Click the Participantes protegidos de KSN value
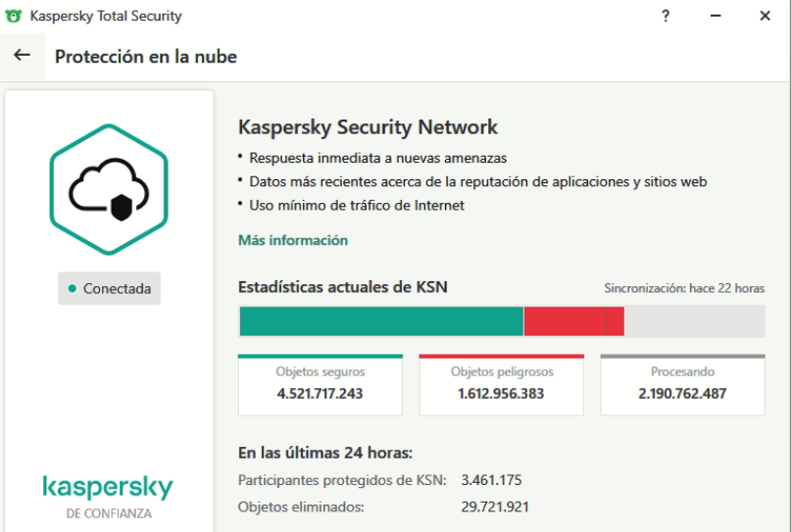This screenshot has width=791, height=532. coord(491,480)
